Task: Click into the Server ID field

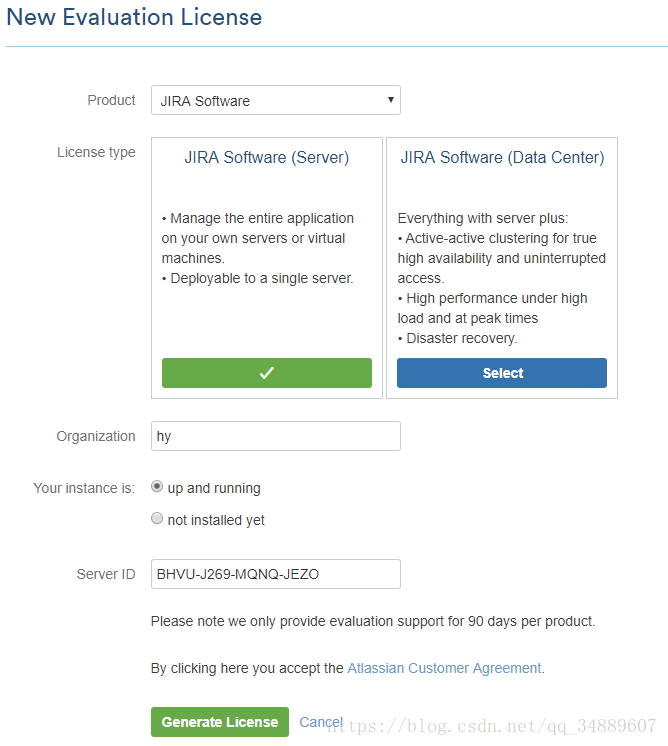Action: click(x=275, y=574)
